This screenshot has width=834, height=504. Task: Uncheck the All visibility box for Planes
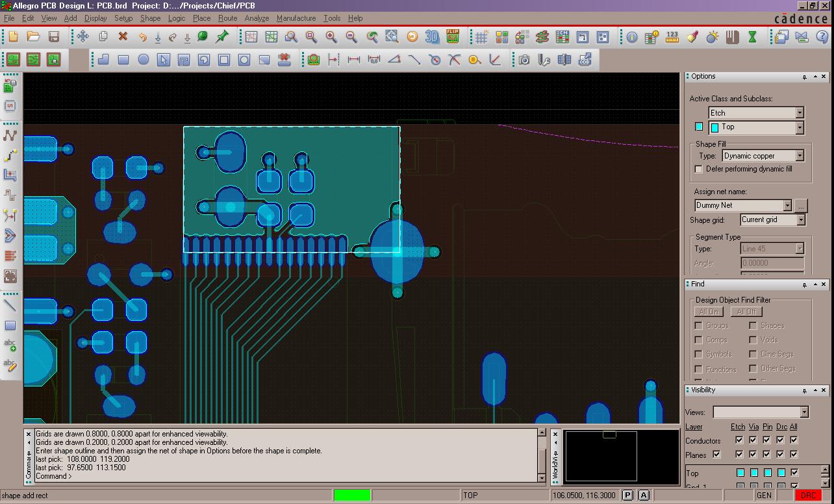click(794, 454)
